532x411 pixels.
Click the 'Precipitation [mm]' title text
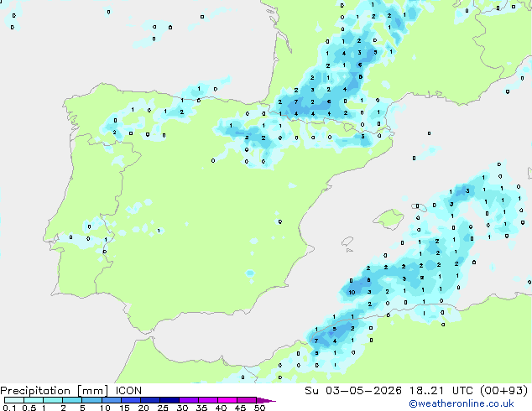pos(54,391)
